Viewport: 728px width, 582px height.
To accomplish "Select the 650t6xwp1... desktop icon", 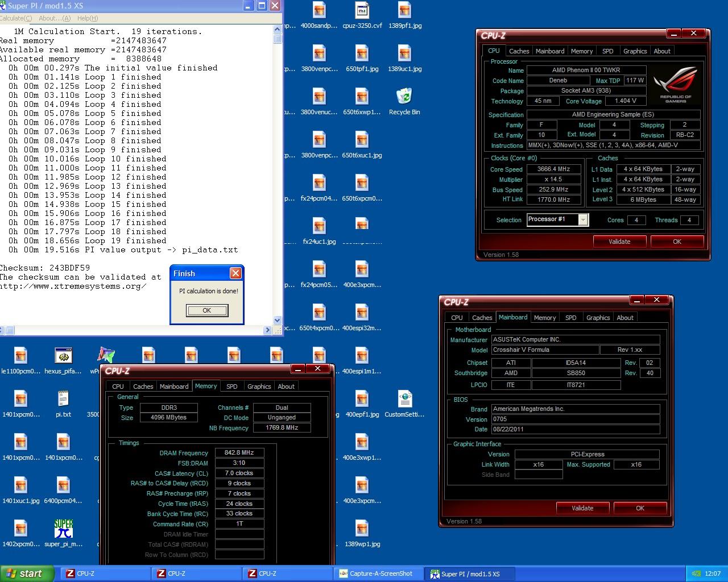I will tap(362, 102).
